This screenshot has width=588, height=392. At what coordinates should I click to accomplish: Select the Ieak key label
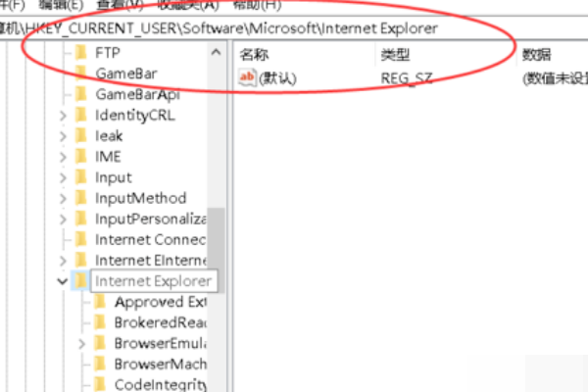109,136
